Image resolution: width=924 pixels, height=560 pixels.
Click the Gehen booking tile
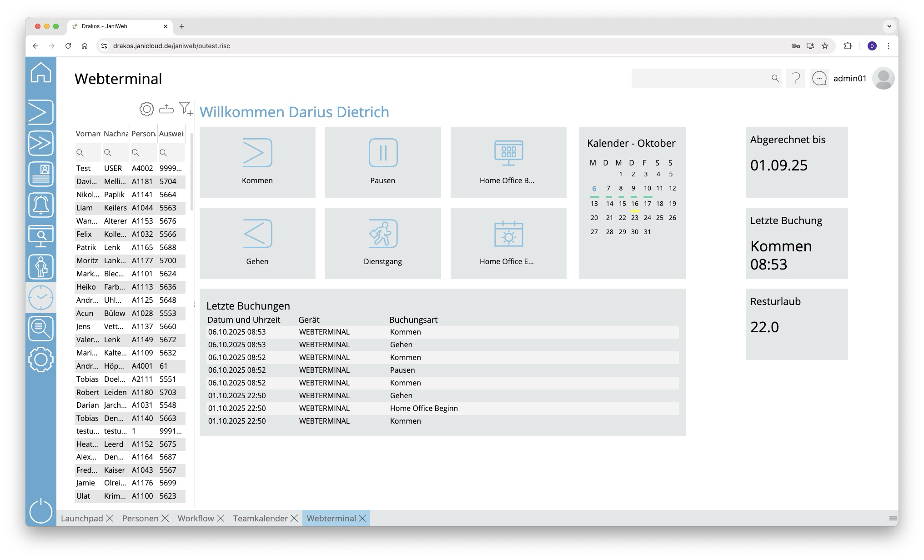coord(257,243)
